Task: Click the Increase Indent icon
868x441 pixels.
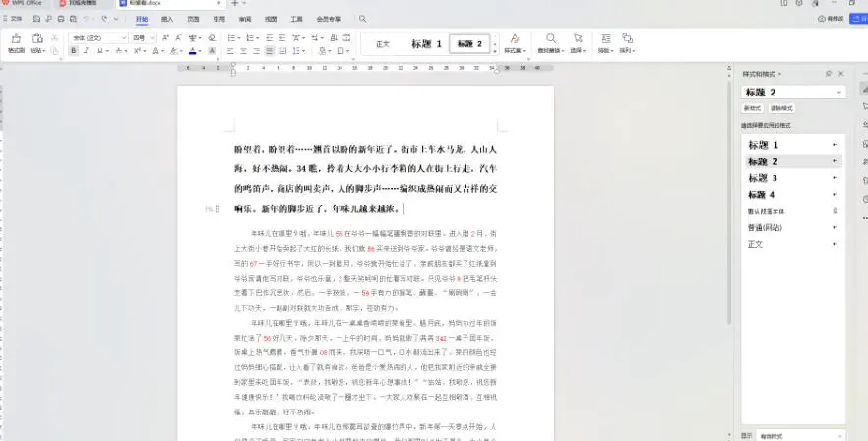Action: [x=282, y=38]
